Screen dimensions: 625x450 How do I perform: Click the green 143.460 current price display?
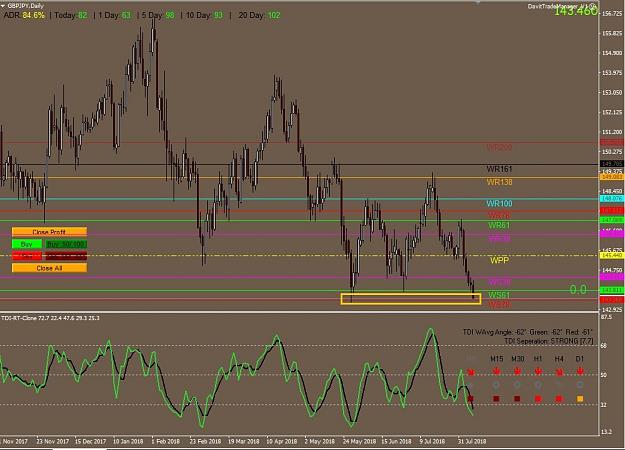(576, 12)
